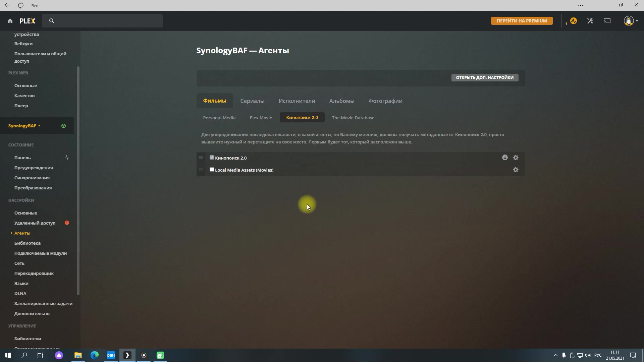Open Синхронизация page
644x362 pixels.
(32, 178)
